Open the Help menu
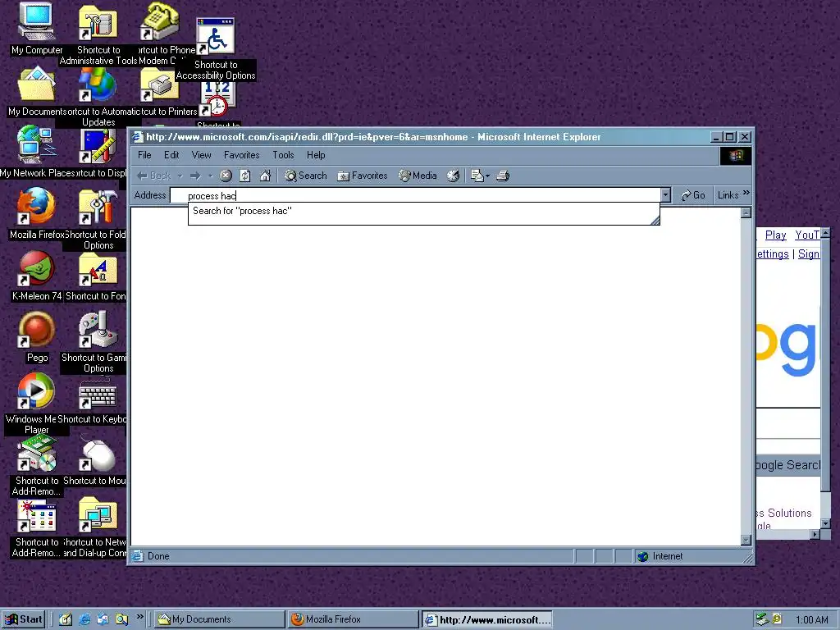Image resolution: width=840 pixels, height=630 pixels. (316, 155)
